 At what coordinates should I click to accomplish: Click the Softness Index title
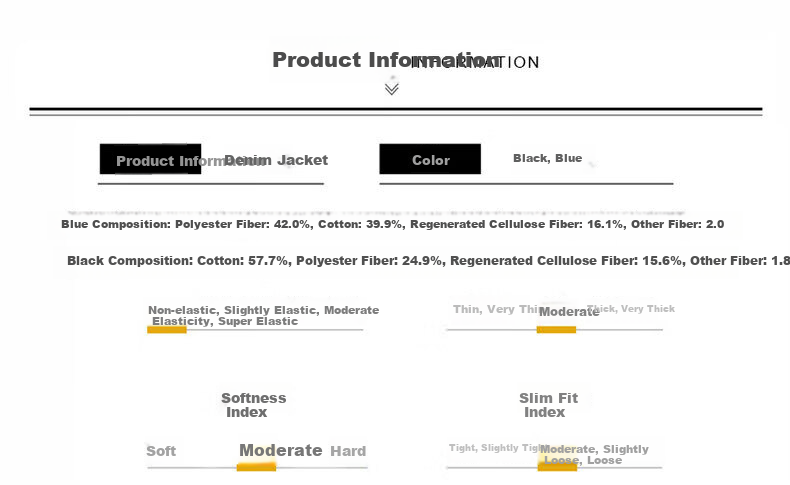pyautogui.click(x=253, y=405)
